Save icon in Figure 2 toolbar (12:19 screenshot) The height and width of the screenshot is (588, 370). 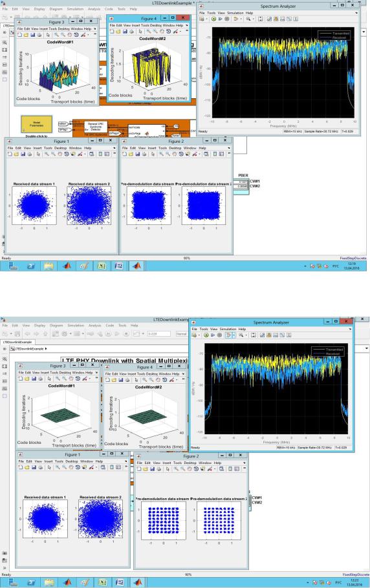pyautogui.click(x=138, y=154)
